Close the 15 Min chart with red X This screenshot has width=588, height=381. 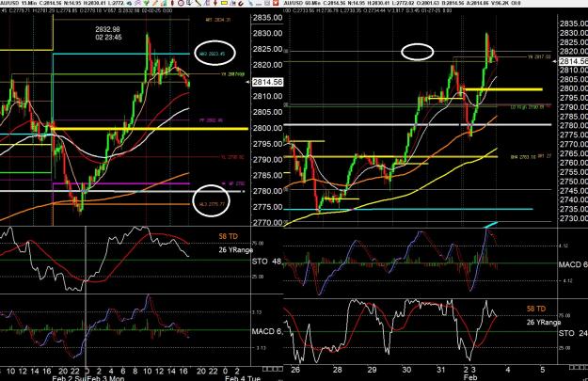(276, 3)
